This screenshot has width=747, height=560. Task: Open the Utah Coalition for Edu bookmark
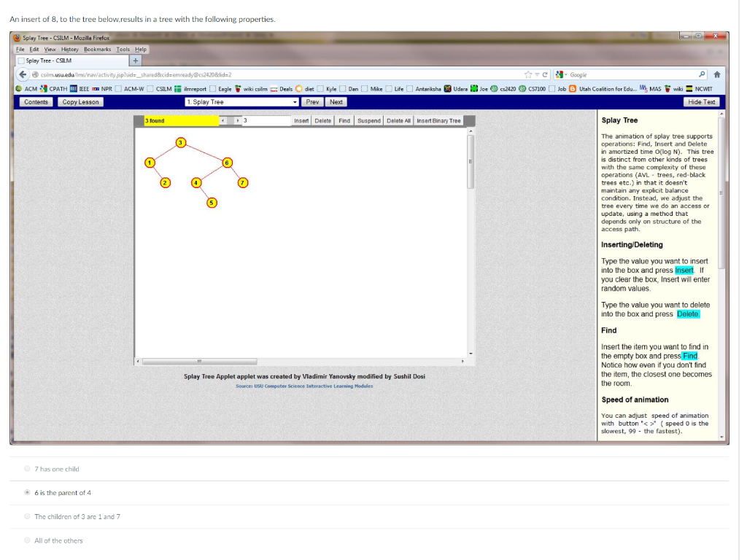(x=603, y=88)
